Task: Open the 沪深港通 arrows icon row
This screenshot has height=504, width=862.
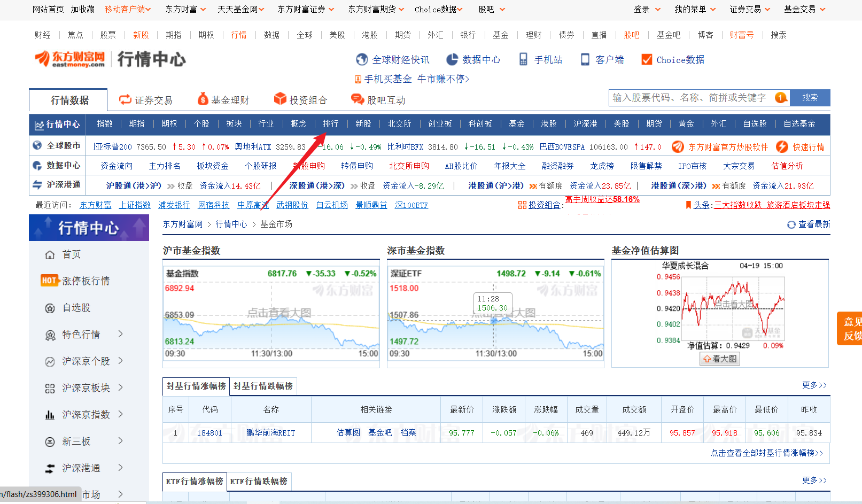Action: pyautogui.click(x=37, y=185)
